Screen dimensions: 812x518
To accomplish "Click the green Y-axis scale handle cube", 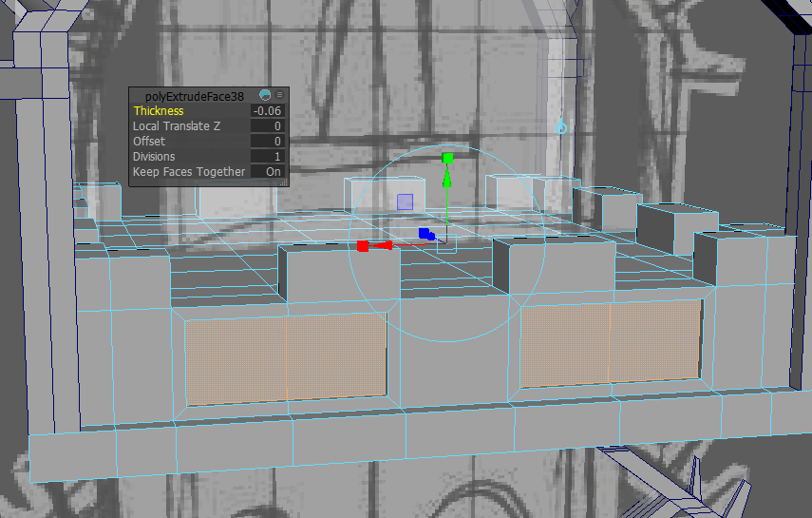I will (x=447, y=158).
